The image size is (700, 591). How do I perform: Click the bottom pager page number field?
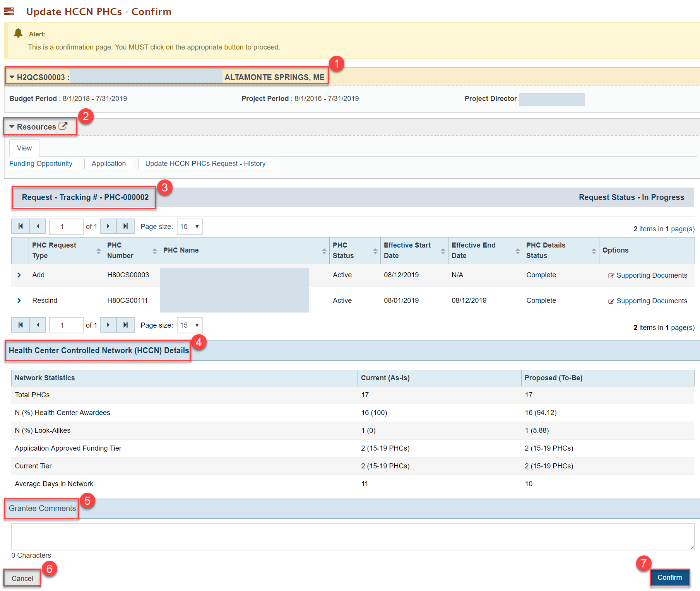(66, 325)
